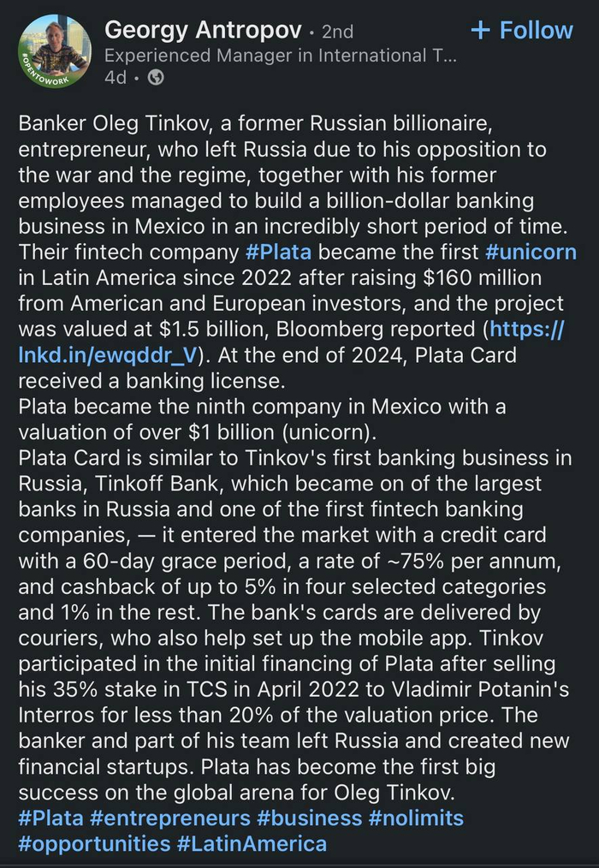Viewport: 599px width, 868px height.
Task: Open #Plata hashtag after 'fintech company'
Action: [278, 253]
